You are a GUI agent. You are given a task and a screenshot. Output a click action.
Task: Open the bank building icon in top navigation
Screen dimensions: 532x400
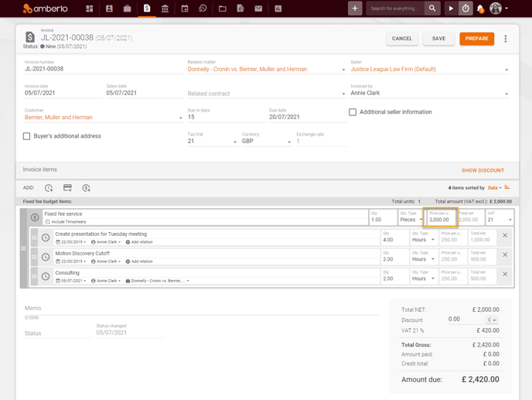click(165, 9)
